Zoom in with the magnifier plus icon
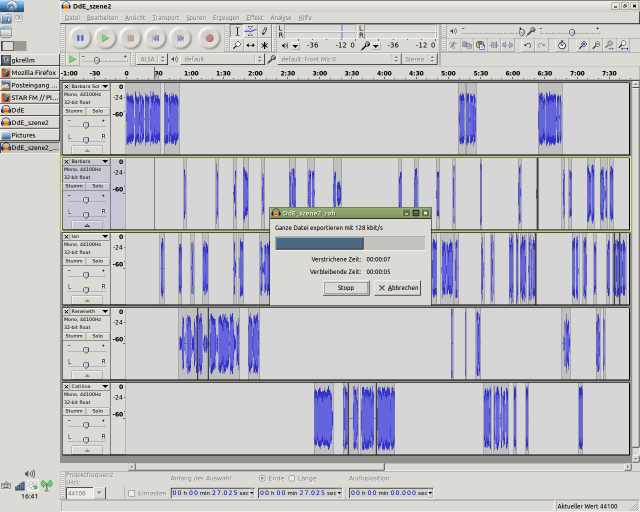640x512 pixels. tap(582, 45)
